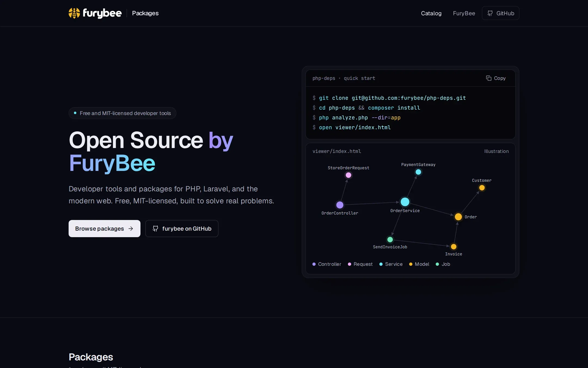This screenshot has width=588, height=368.
Task: Click the StoreOrderRequest pink node
Action: [x=348, y=175]
